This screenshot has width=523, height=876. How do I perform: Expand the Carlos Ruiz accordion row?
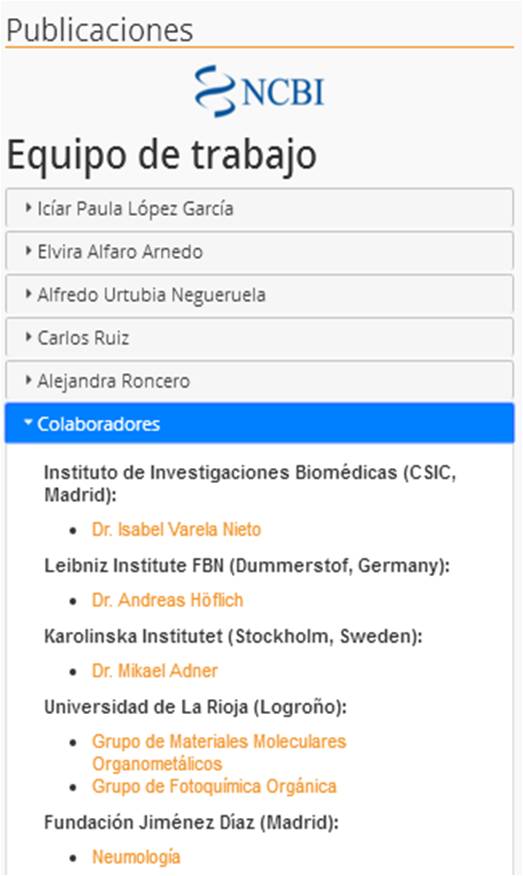point(259,337)
